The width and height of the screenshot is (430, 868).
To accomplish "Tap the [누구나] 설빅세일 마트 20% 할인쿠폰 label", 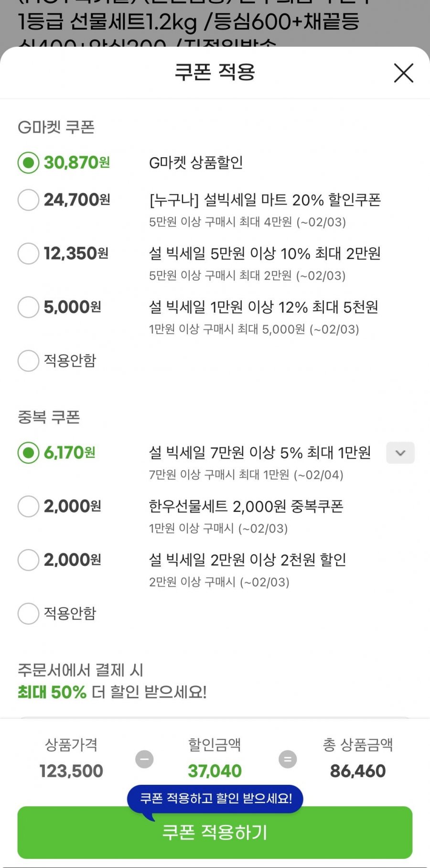I will [x=265, y=200].
